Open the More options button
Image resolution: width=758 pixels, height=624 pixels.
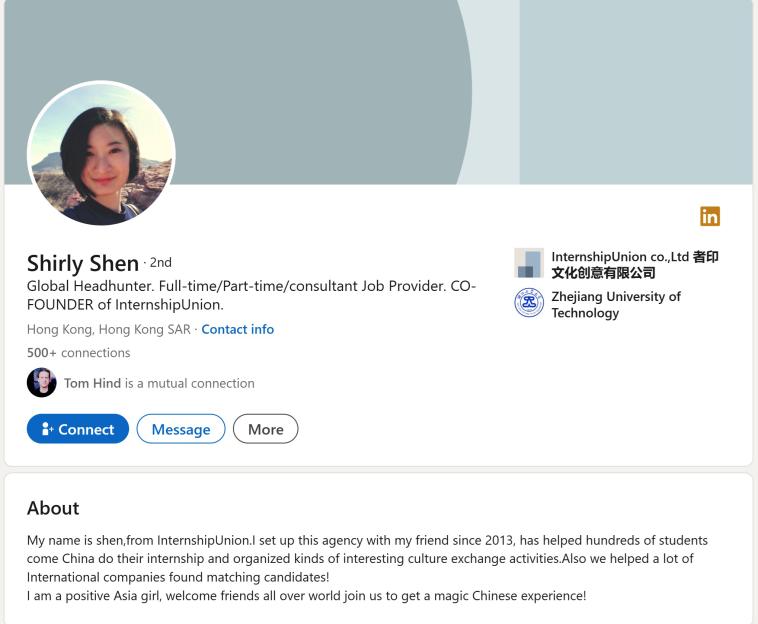coord(265,429)
